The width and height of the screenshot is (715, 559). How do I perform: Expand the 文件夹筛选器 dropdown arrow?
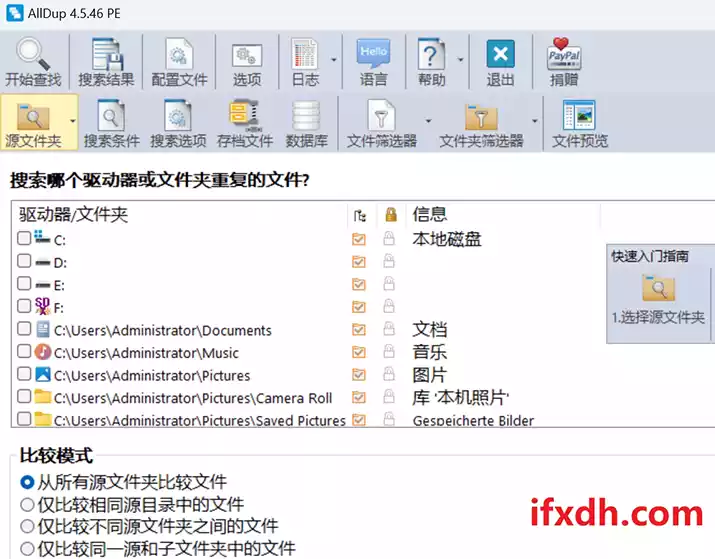tap(534, 121)
